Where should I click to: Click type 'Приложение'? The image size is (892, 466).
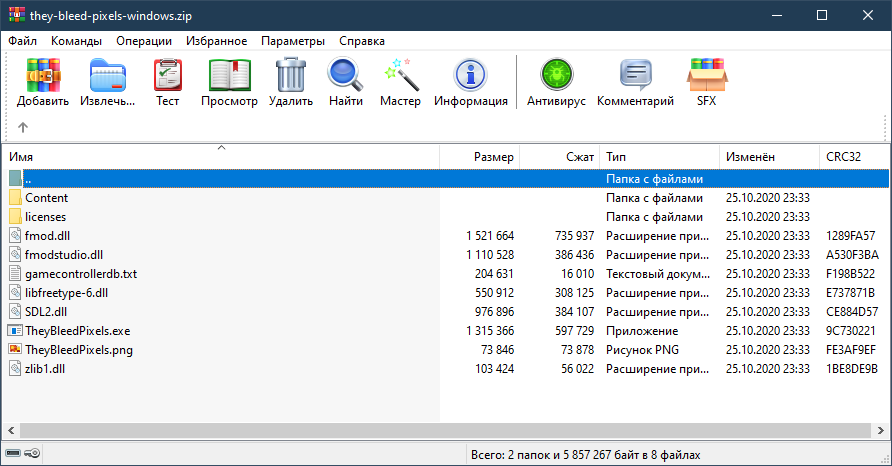click(642, 331)
